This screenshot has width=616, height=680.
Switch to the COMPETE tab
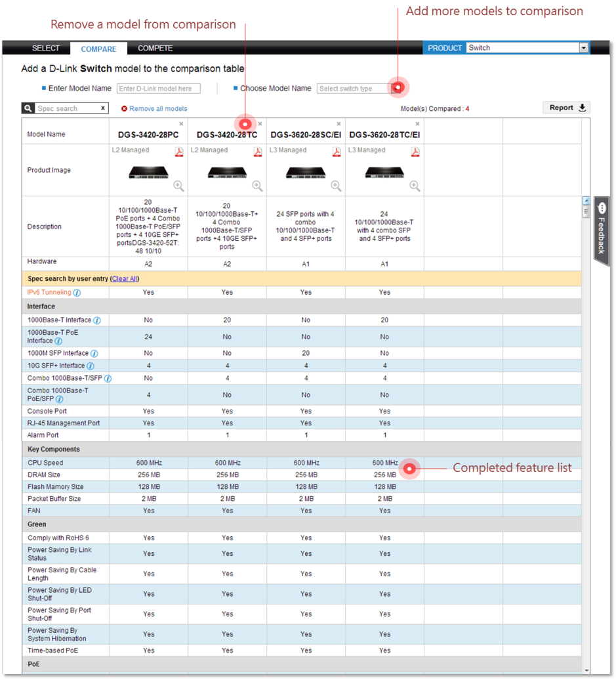[155, 48]
